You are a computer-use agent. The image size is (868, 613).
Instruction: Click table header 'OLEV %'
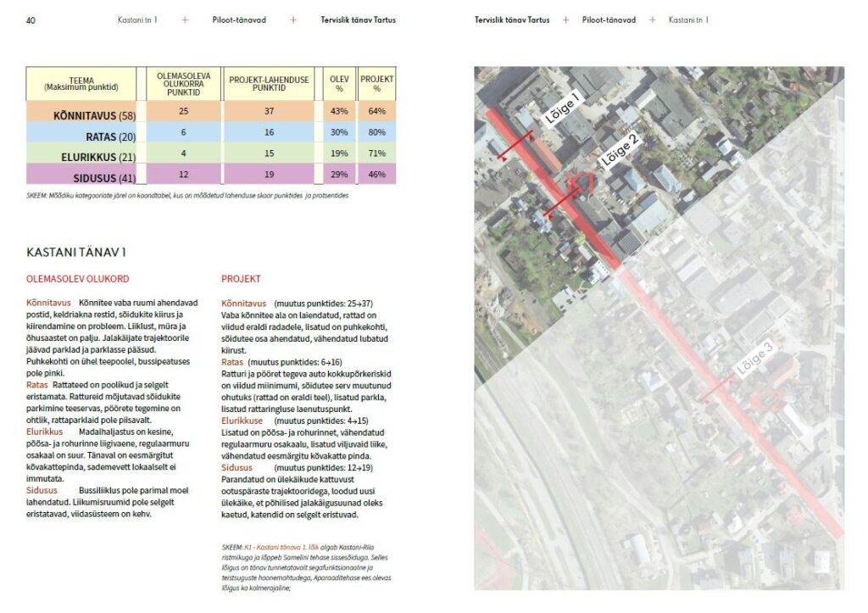point(339,84)
